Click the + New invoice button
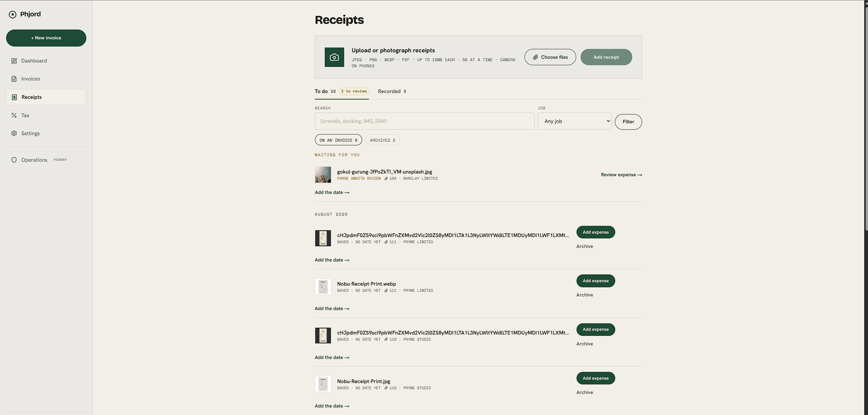Screen dimensions: 868x415 (x=46, y=38)
